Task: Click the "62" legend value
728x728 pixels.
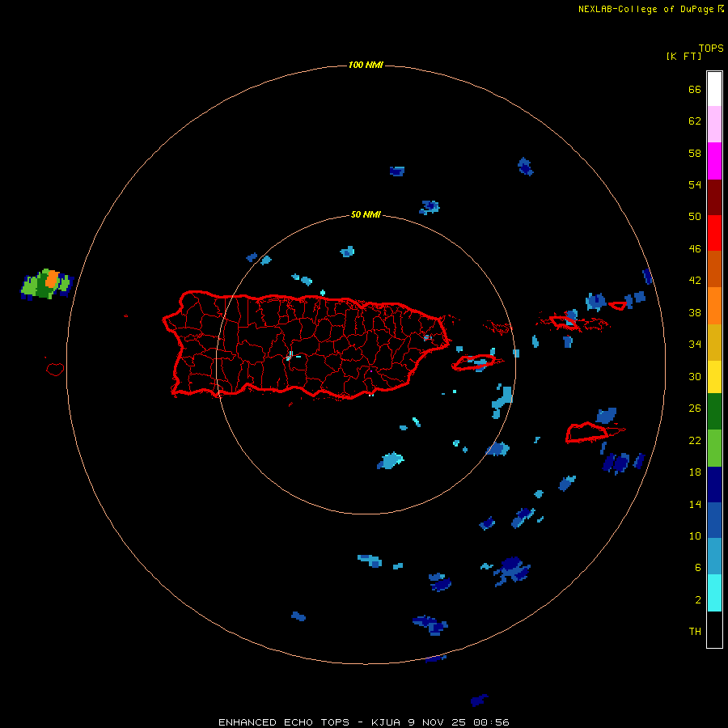Action: [x=695, y=121]
